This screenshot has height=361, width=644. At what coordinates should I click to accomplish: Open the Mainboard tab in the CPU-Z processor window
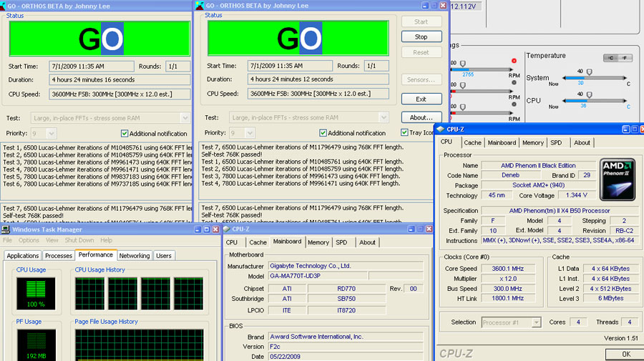[502, 143]
